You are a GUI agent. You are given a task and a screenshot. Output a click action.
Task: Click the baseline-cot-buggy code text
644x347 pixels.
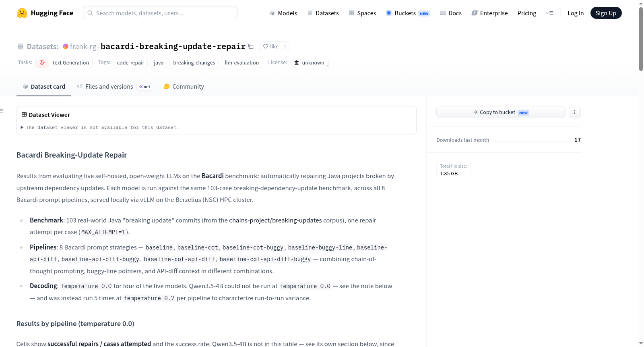click(x=253, y=247)
